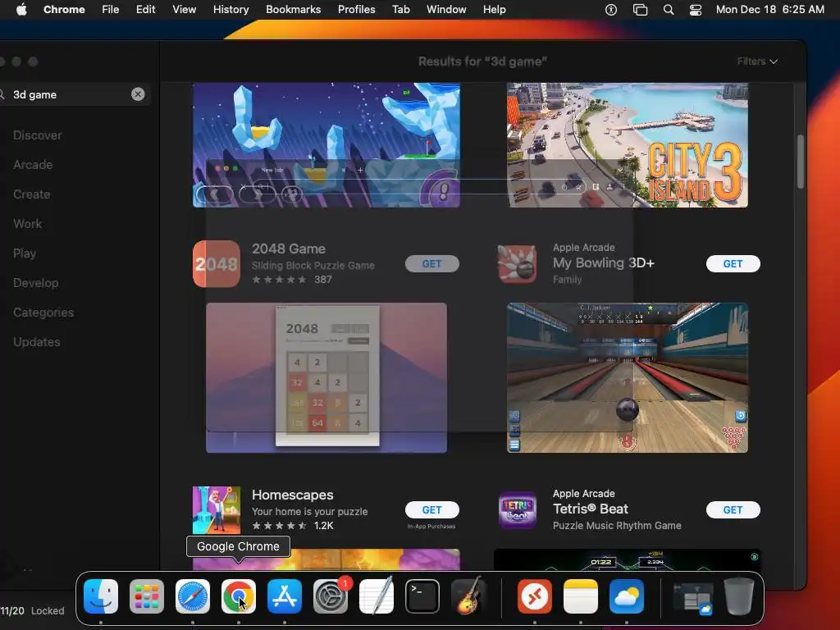The width and height of the screenshot is (840, 630).
Task: Get the 2048 Game app
Action: point(431,263)
